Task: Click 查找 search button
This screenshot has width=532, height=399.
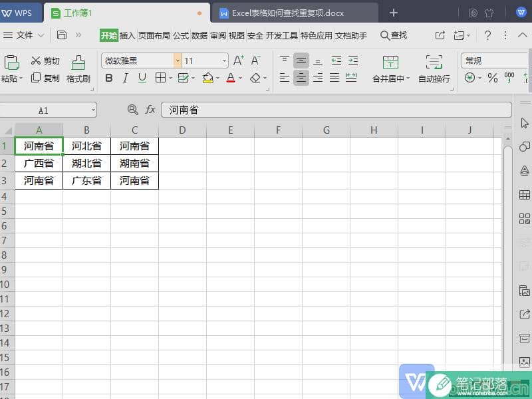Action: tap(394, 35)
